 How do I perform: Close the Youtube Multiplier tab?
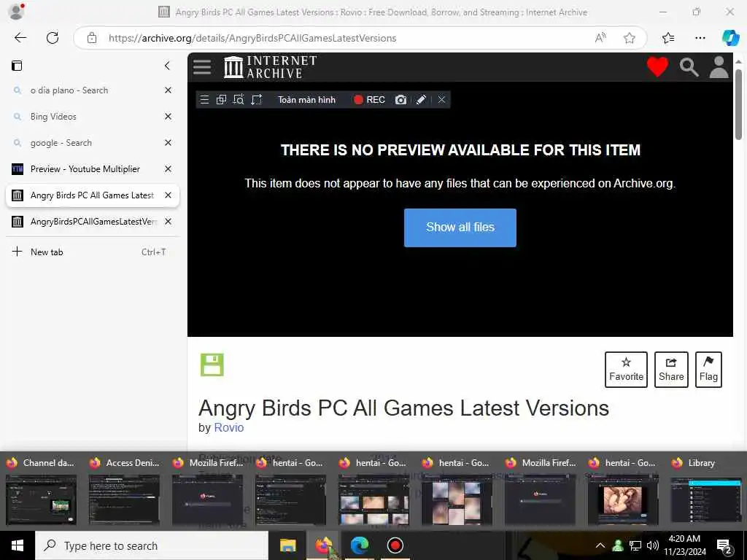tap(169, 168)
